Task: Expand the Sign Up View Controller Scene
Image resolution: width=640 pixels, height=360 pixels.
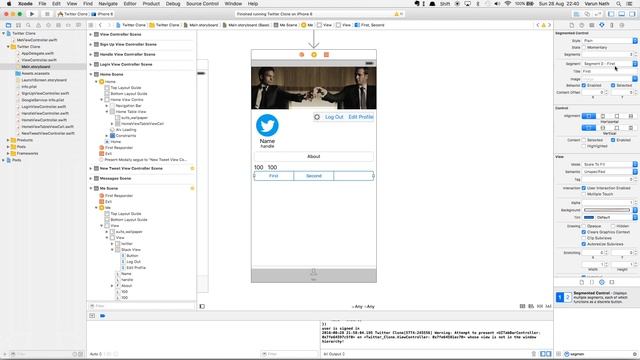Action: 91,44
